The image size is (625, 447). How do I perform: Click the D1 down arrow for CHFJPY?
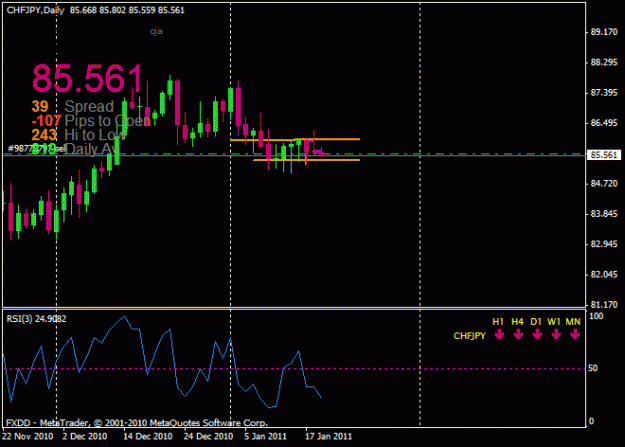pos(537,335)
